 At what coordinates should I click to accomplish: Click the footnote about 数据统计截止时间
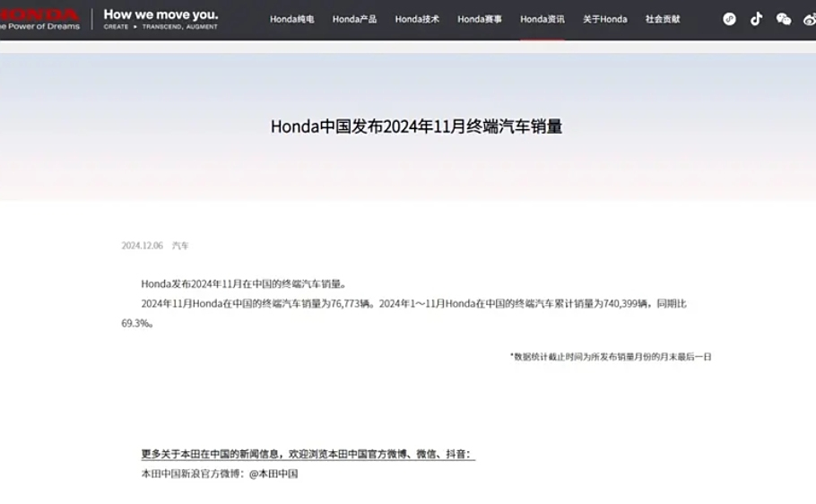[x=611, y=357]
